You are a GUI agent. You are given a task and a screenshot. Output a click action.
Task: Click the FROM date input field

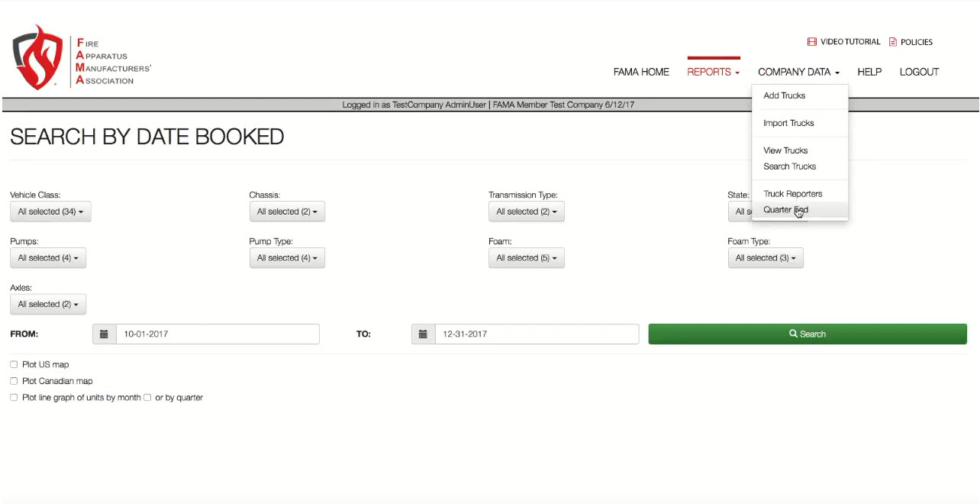[217, 334]
